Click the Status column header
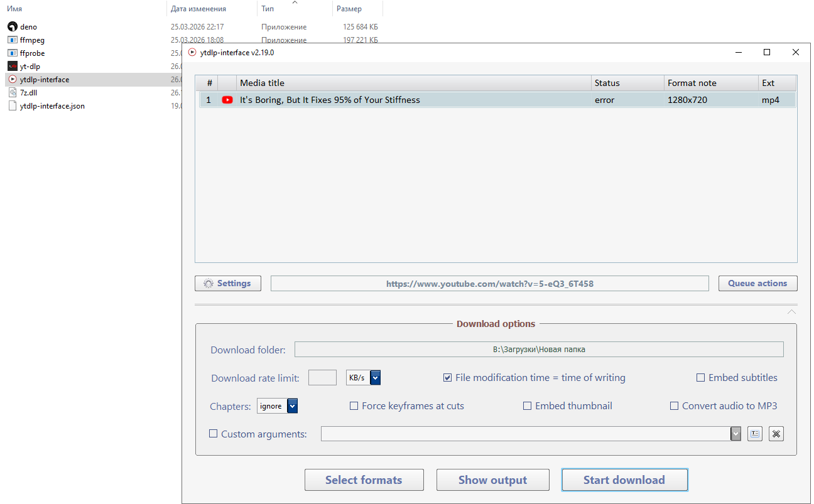Screen dimensions: 814x504 pos(627,83)
